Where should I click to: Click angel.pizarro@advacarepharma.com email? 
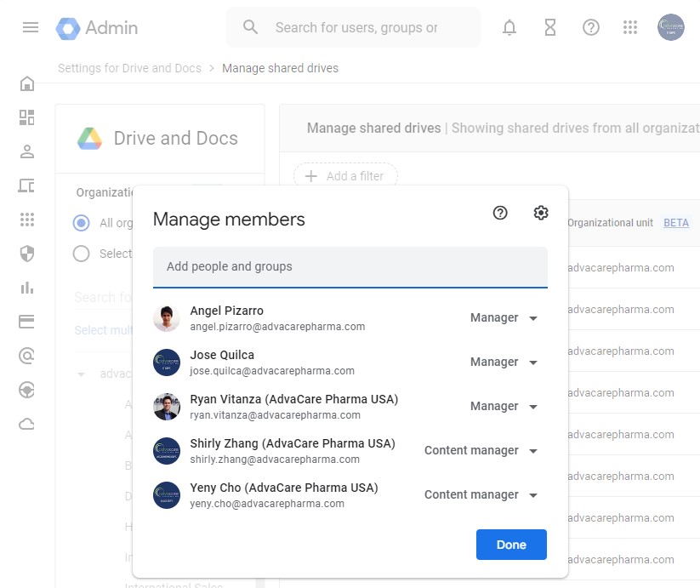point(277,327)
